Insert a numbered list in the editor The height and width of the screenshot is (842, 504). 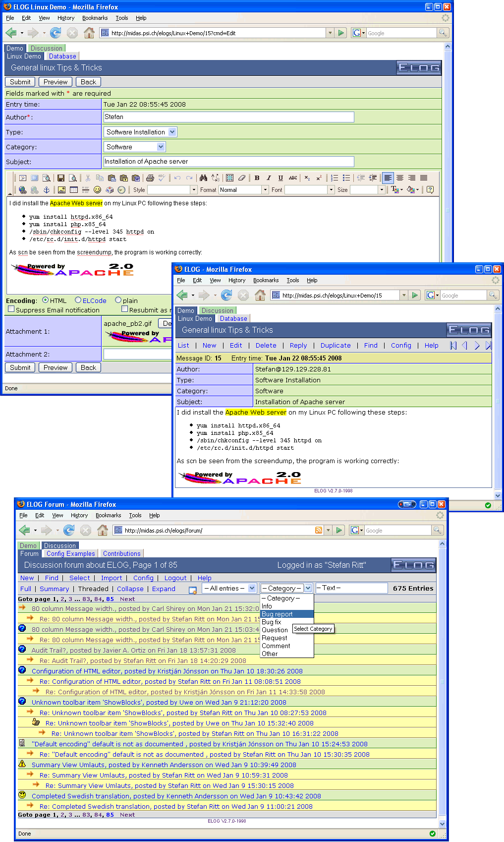(x=335, y=178)
